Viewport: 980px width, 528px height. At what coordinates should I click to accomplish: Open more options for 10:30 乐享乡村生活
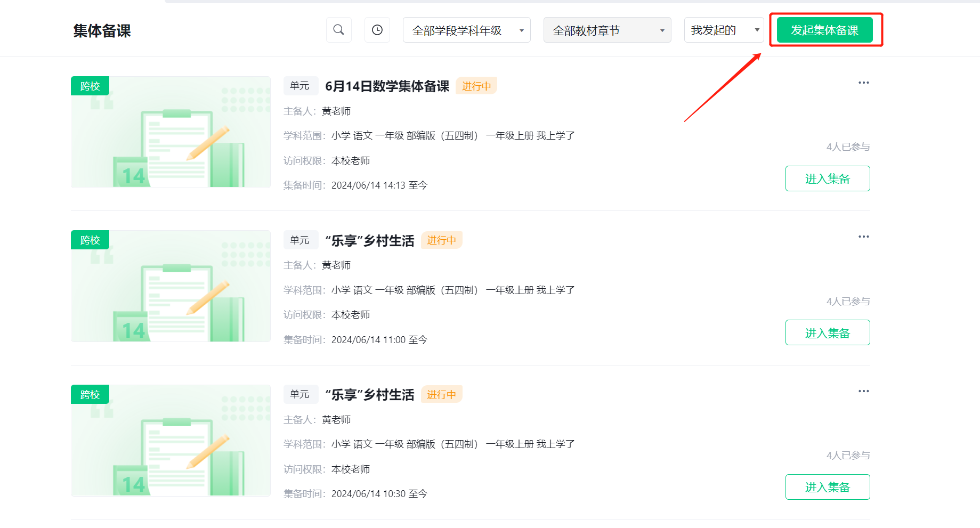863,391
